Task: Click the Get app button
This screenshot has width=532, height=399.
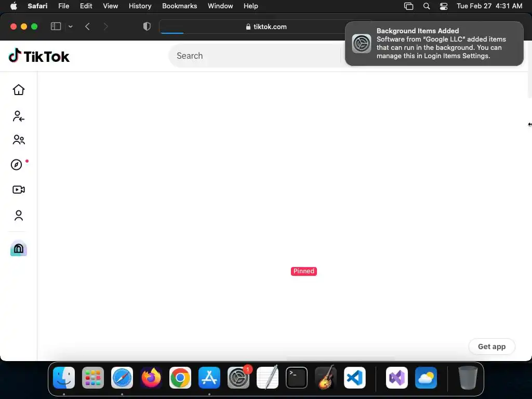Action: click(491, 347)
